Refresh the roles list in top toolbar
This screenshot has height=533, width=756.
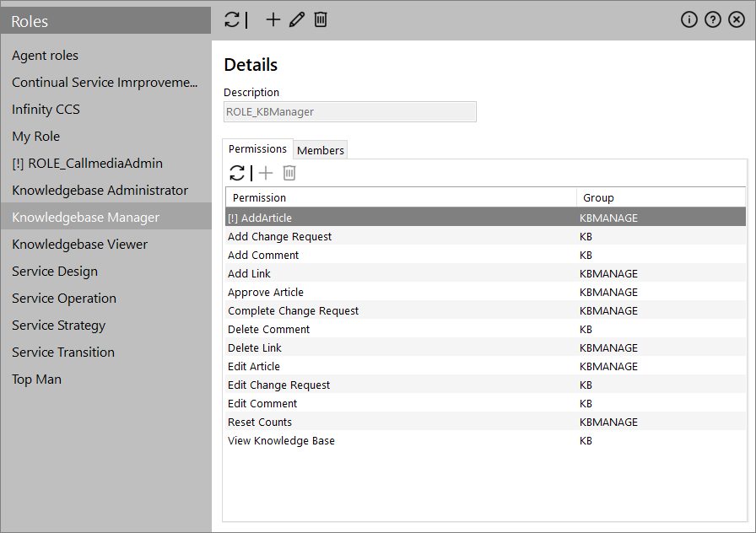click(x=232, y=19)
